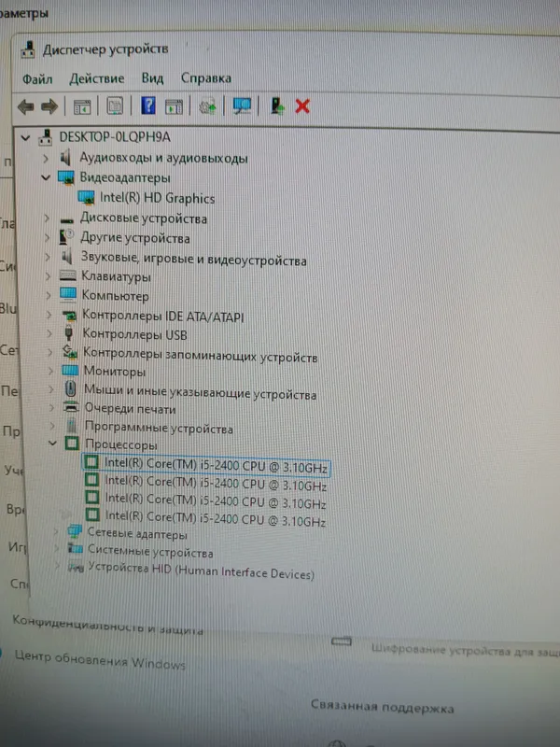The height and width of the screenshot is (747, 560).
Task: Click the action pane toolbar icon
Action: click(174, 106)
